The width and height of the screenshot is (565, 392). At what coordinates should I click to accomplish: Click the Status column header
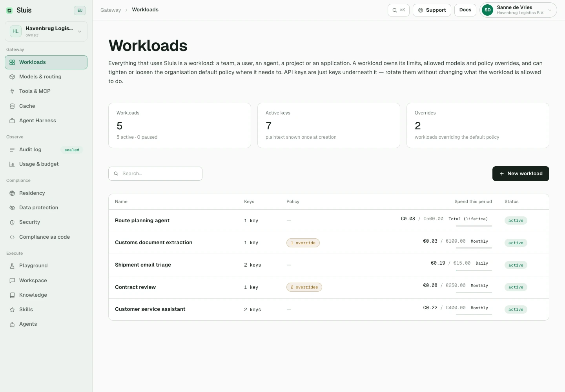coord(512,202)
